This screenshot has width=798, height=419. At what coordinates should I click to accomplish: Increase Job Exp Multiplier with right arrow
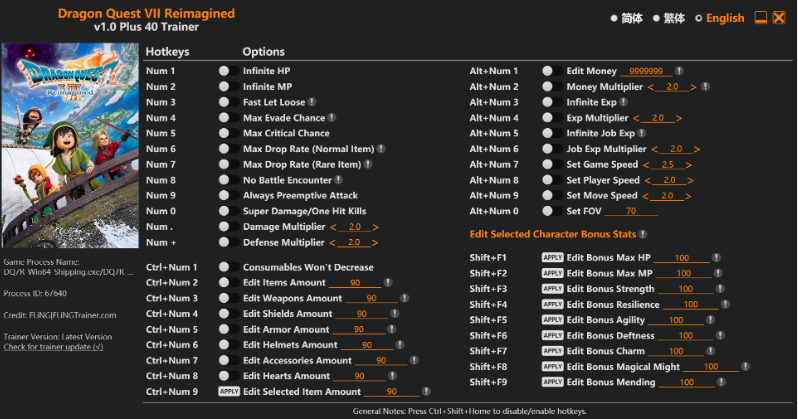click(697, 149)
